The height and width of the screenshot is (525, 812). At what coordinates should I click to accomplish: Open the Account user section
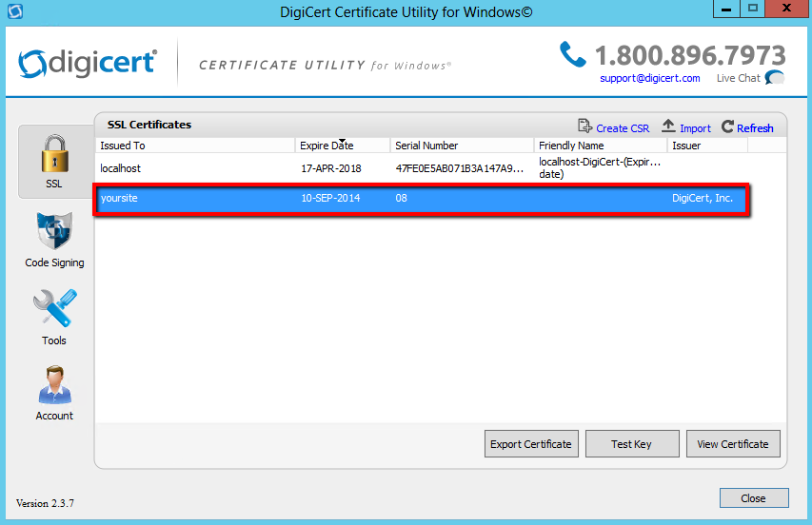(54, 391)
